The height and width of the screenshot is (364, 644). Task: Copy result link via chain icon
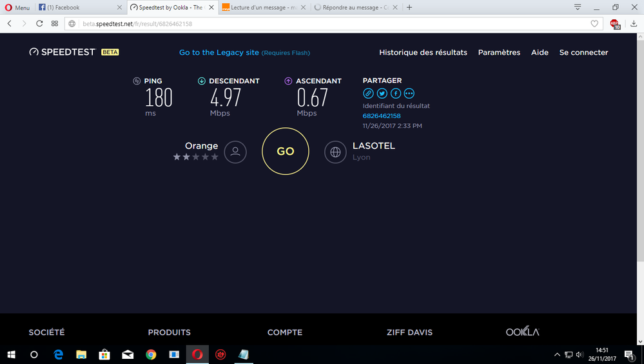(x=368, y=94)
